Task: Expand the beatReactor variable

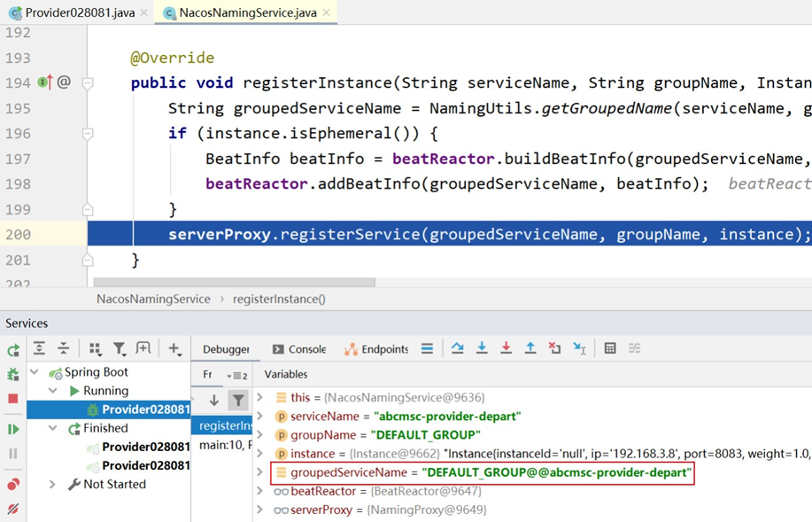Action: (x=260, y=491)
